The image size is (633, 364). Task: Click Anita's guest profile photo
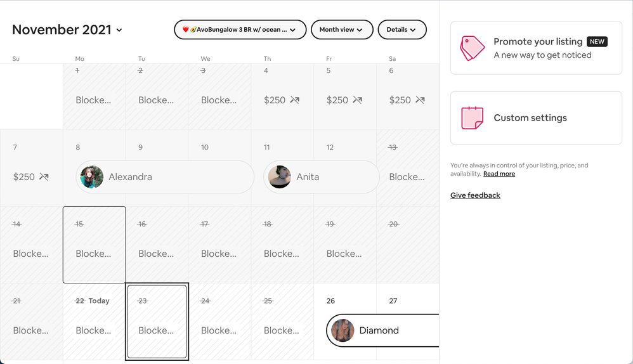[x=280, y=177]
